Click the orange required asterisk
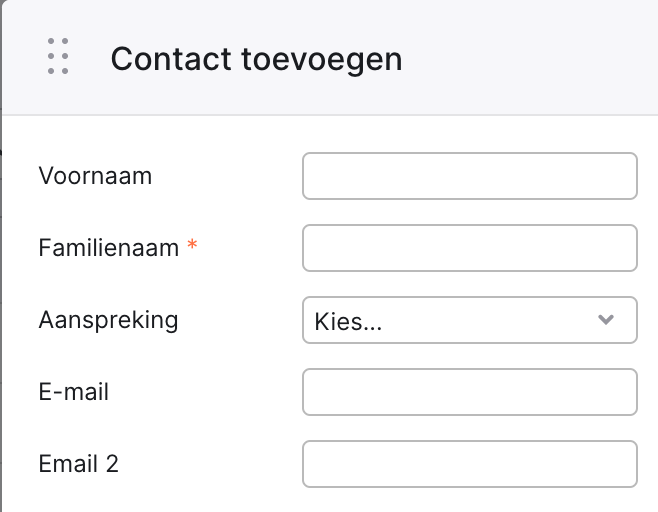 pyautogui.click(x=192, y=244)
